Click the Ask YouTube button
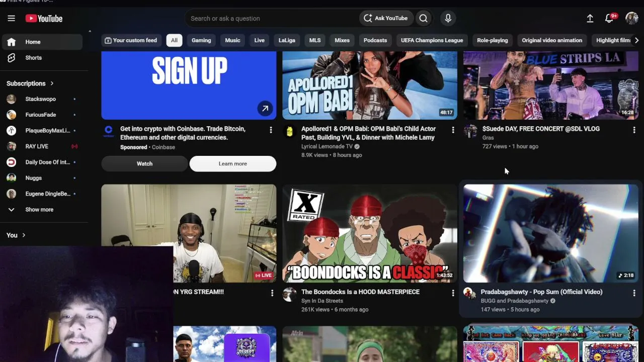 386,19
